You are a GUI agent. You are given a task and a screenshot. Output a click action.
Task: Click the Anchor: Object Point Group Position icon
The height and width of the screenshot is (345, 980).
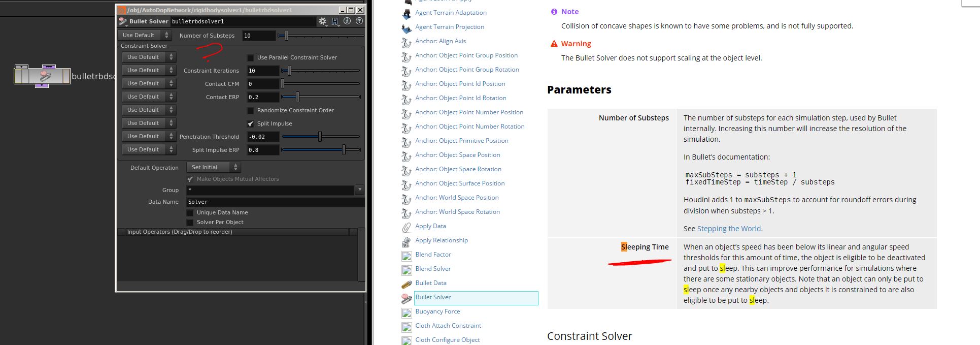407,56
